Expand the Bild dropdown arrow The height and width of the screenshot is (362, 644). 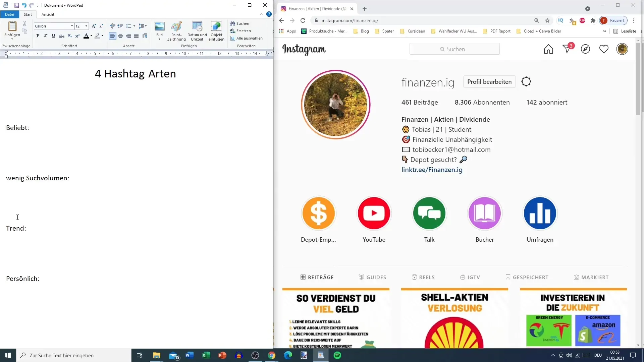(159, 39)
